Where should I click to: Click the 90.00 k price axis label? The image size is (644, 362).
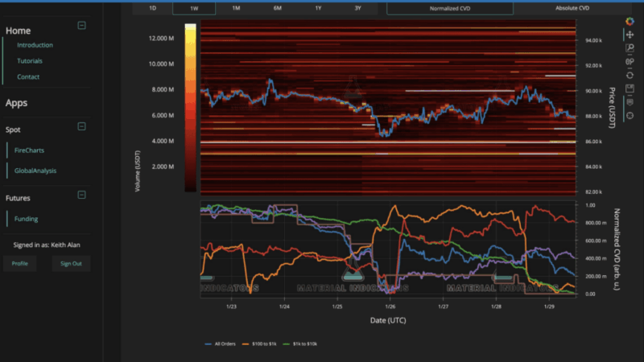[593, 91]
